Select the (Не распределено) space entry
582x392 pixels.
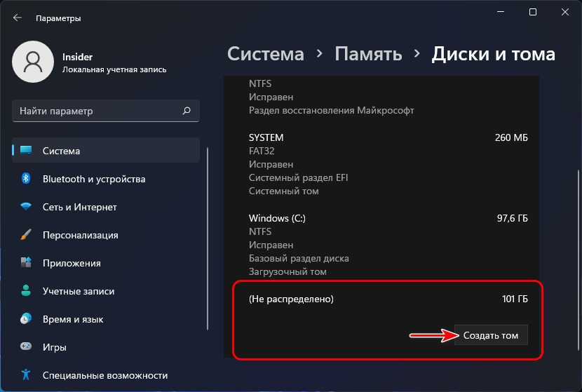(388, 299)
